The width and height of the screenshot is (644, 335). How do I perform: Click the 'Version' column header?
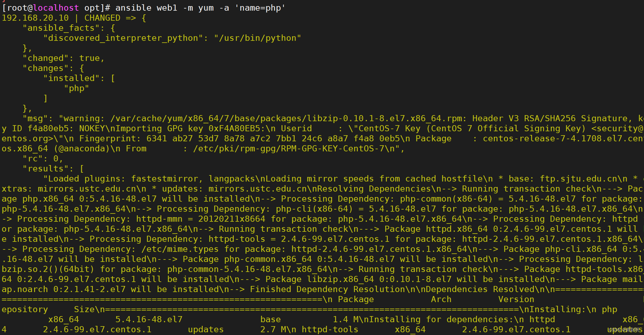[x=516, y=299]
